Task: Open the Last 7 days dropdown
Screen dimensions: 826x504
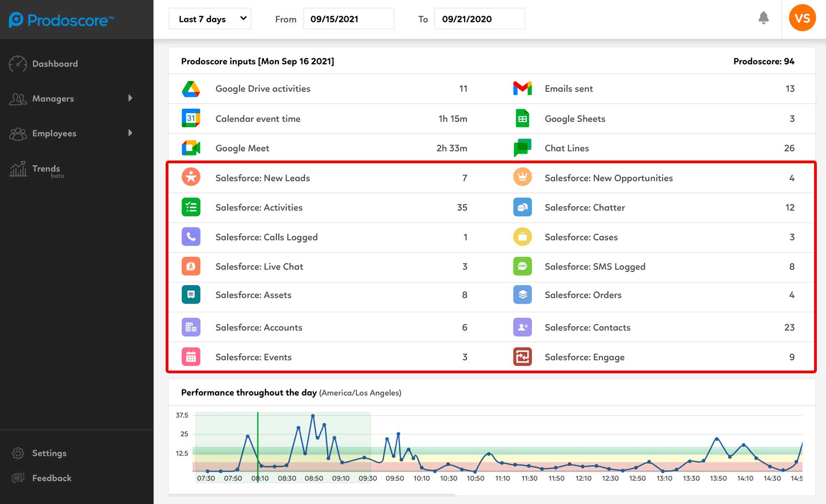Action: (x=210, y=19)
